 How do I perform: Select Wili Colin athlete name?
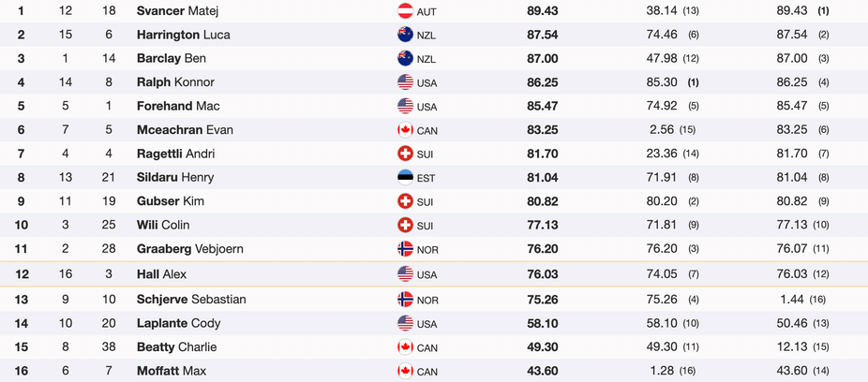click(163, 225)
